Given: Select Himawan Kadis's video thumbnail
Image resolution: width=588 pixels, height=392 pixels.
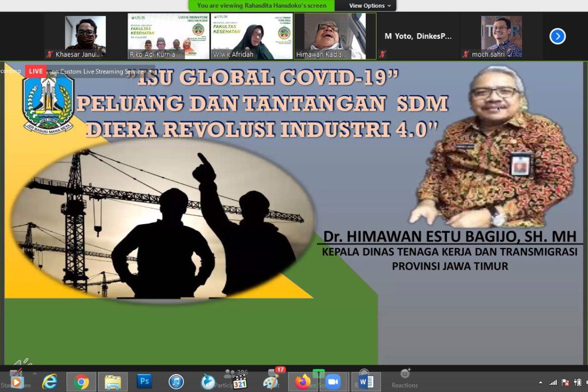Looking at the screenshot, I should point(335,37).
